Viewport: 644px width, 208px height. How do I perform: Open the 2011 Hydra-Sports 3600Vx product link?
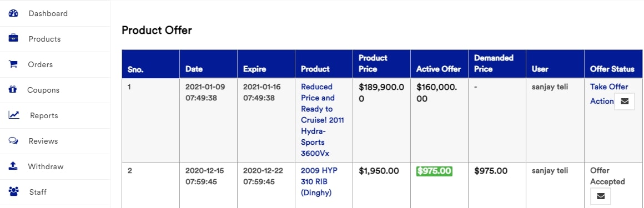pos(323,120)
